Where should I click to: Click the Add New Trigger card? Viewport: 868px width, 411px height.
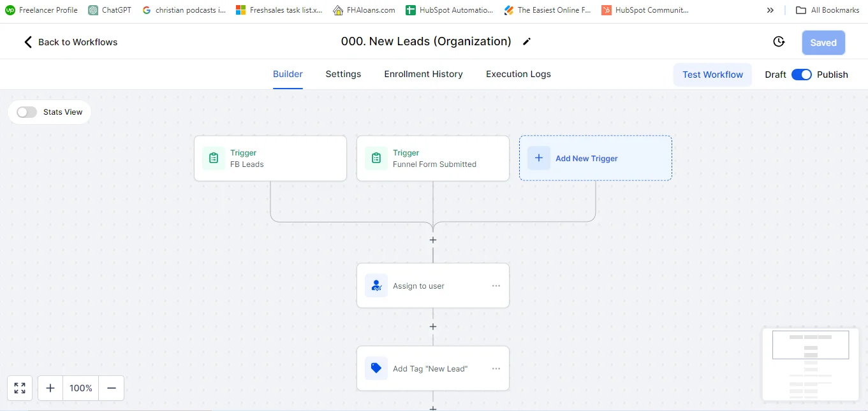coord(596,158)
